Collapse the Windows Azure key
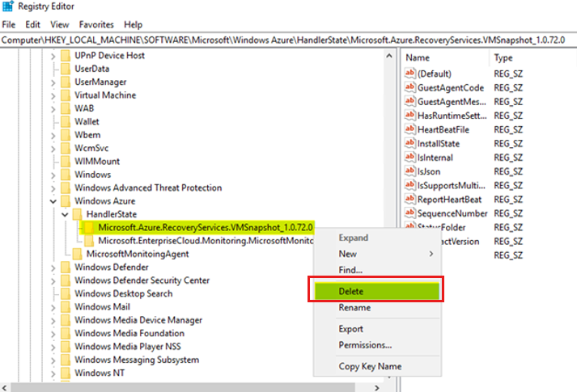577x392 pixels. click(53, 201)
